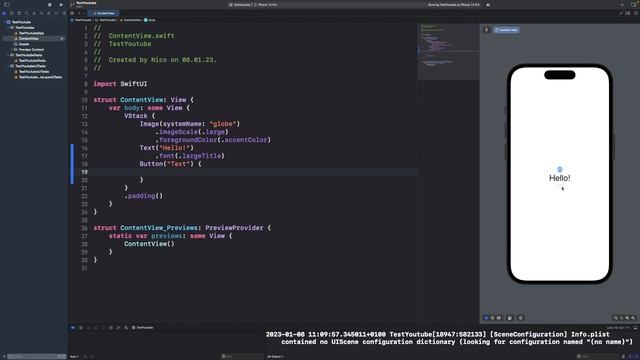Collapse the TestYoutube project root
The width and height of the screenshot is (640, 360).
[4, 22]
